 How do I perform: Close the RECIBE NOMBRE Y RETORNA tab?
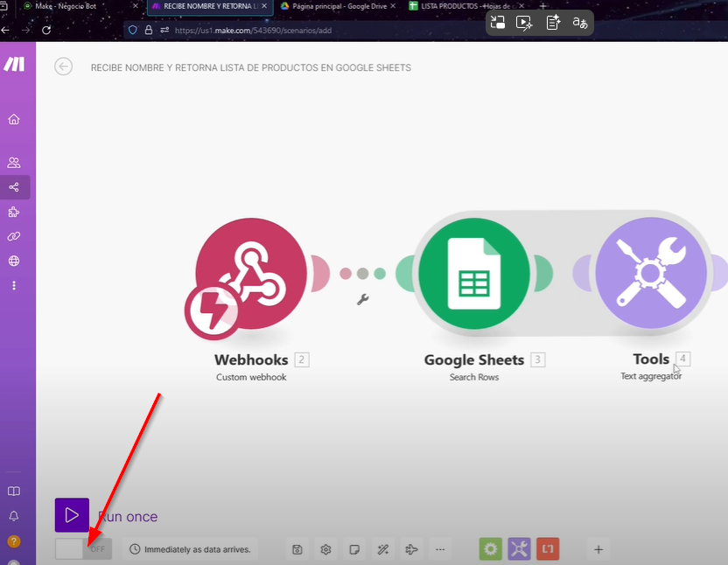click(x=264, y=6)
